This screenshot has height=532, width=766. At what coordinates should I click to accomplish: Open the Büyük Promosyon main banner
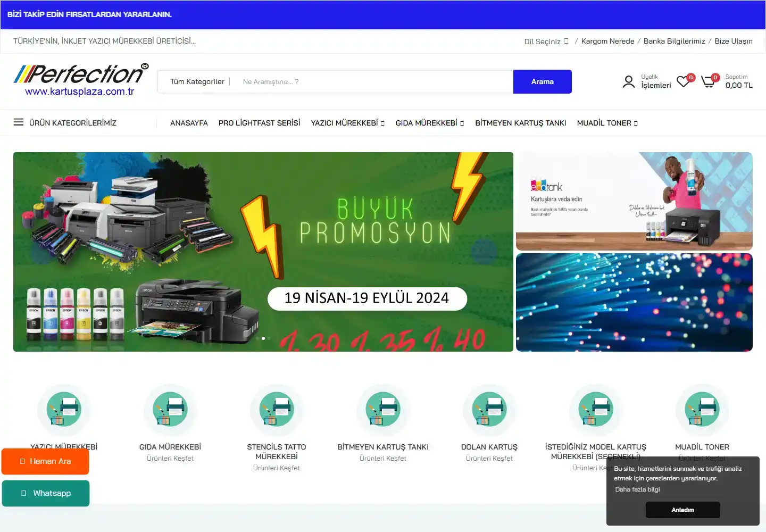pos(263,252)
